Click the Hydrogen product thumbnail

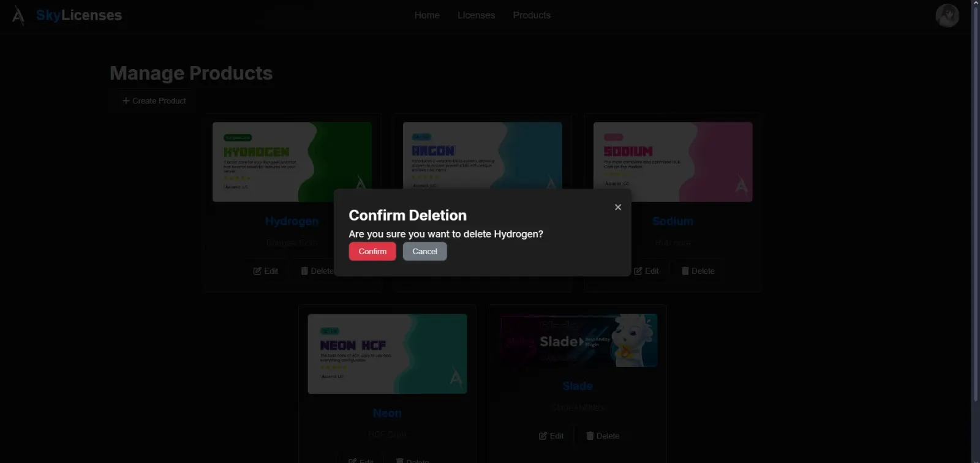[292, 162]
